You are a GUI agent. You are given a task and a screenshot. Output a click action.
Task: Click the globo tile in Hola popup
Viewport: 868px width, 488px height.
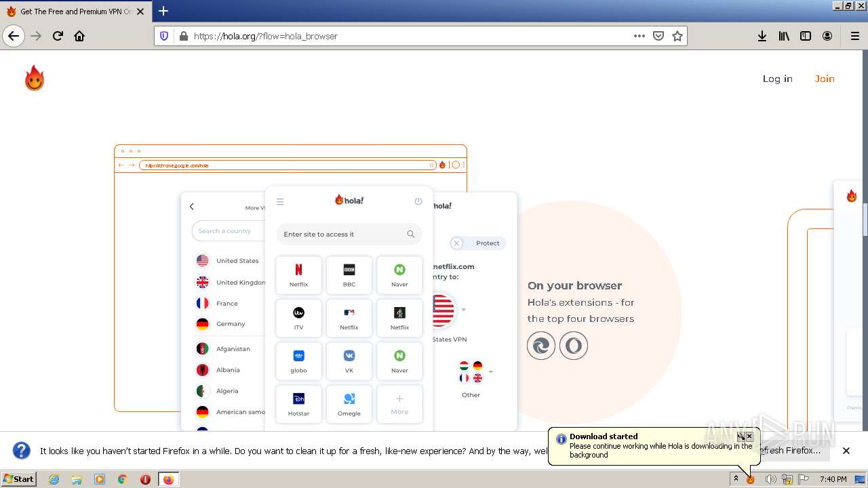click(298, 361)
